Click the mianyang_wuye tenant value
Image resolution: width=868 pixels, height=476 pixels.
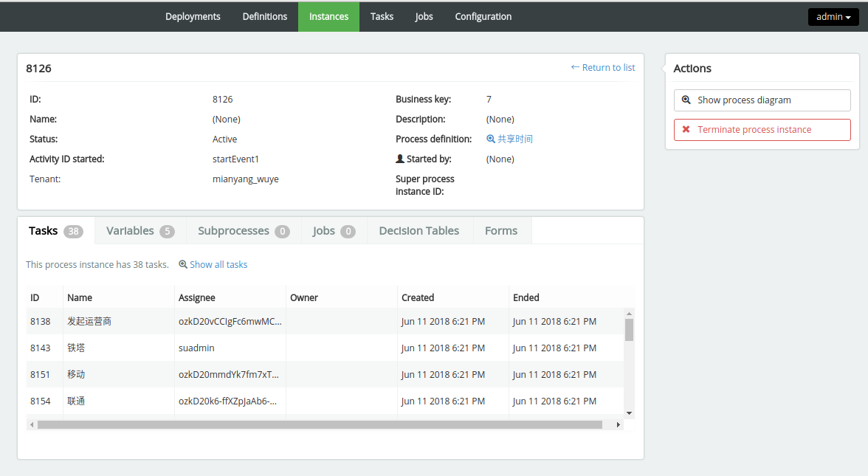pos(245,179)
